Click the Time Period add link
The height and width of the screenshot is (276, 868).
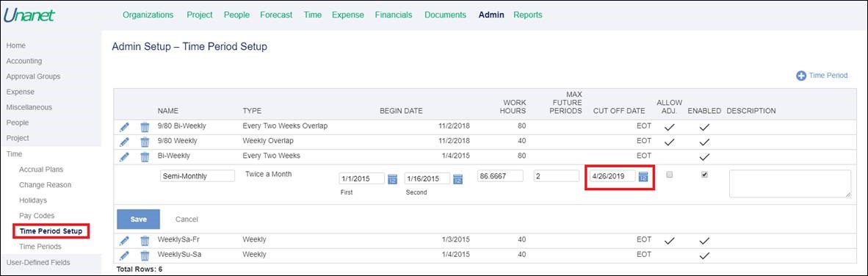click(828, 75)
